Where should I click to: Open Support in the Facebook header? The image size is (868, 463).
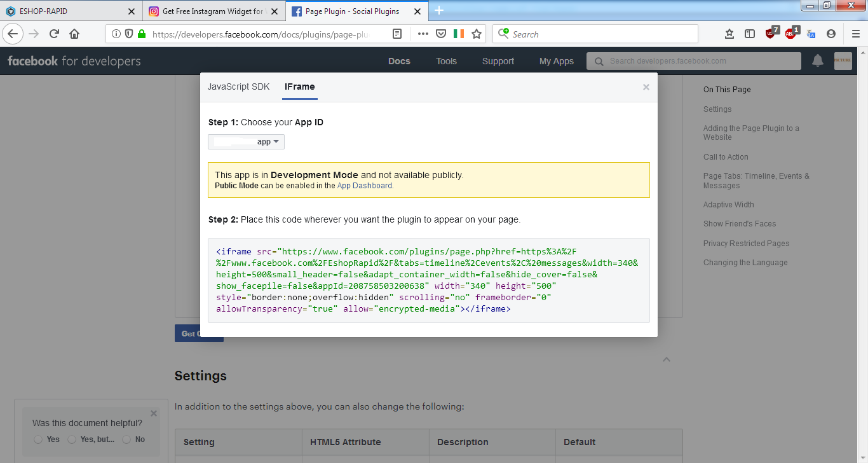click(498, 61)
